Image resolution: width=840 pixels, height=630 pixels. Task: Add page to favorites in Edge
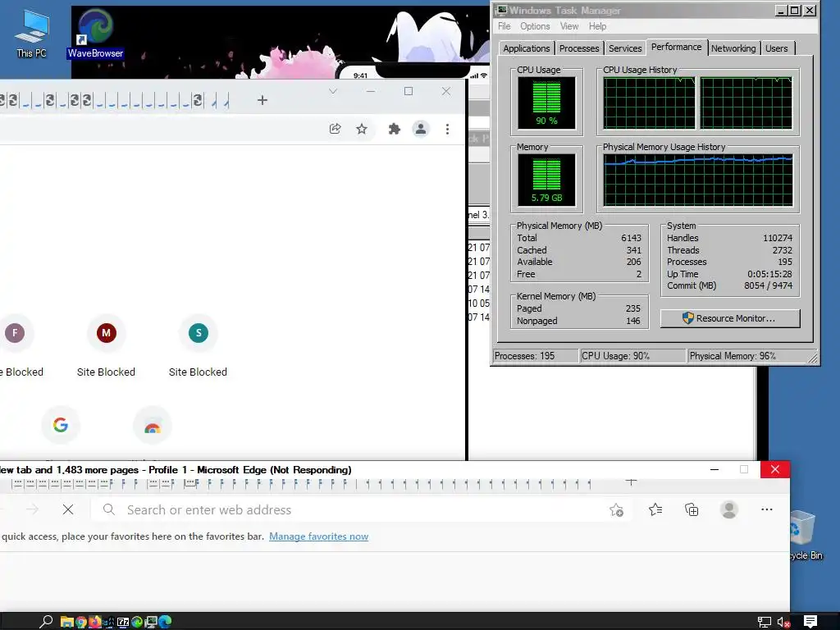616,510
